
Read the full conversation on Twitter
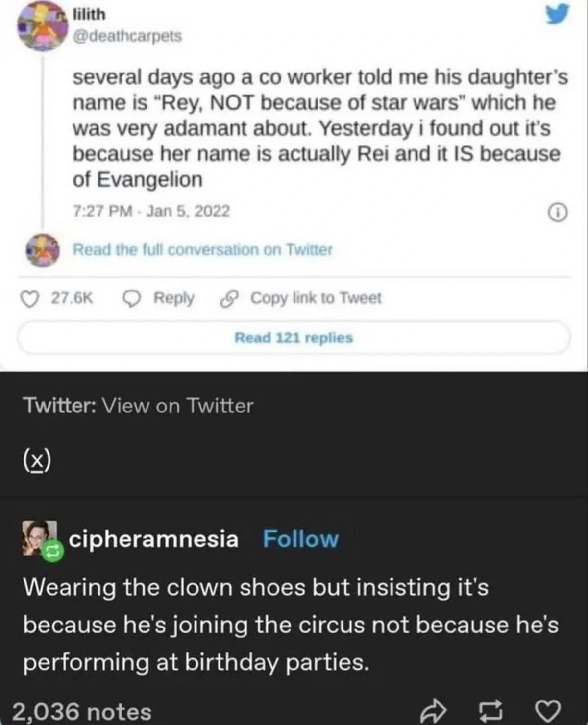(202, 250)
